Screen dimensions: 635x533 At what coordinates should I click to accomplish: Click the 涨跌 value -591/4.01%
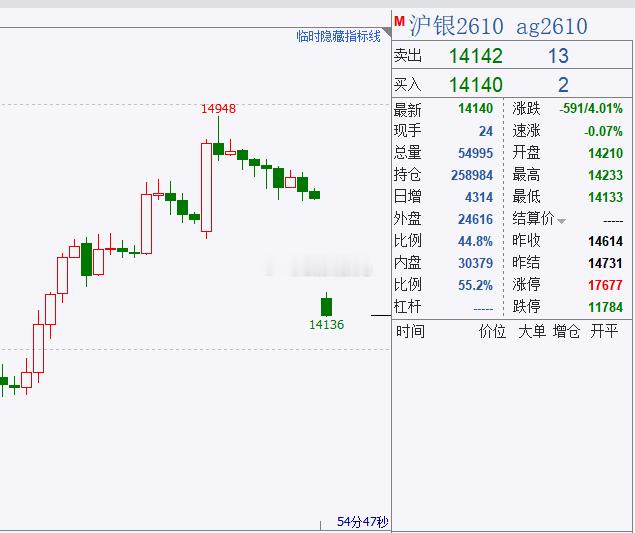(x=591, y=109)
